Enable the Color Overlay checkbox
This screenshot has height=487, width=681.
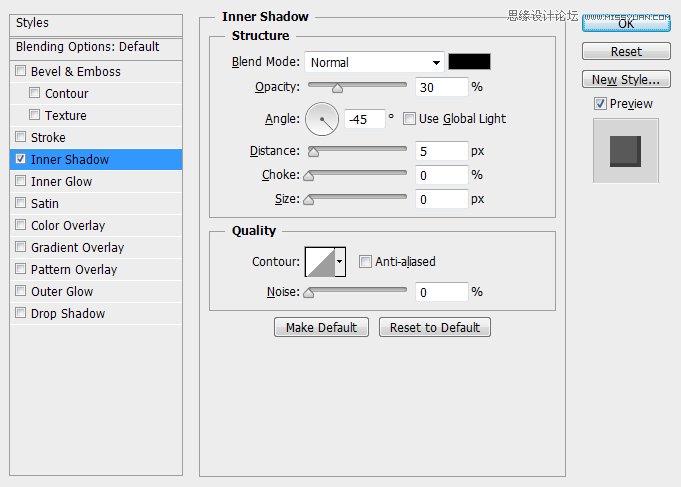pyautogui.click(x=20, y=225)
